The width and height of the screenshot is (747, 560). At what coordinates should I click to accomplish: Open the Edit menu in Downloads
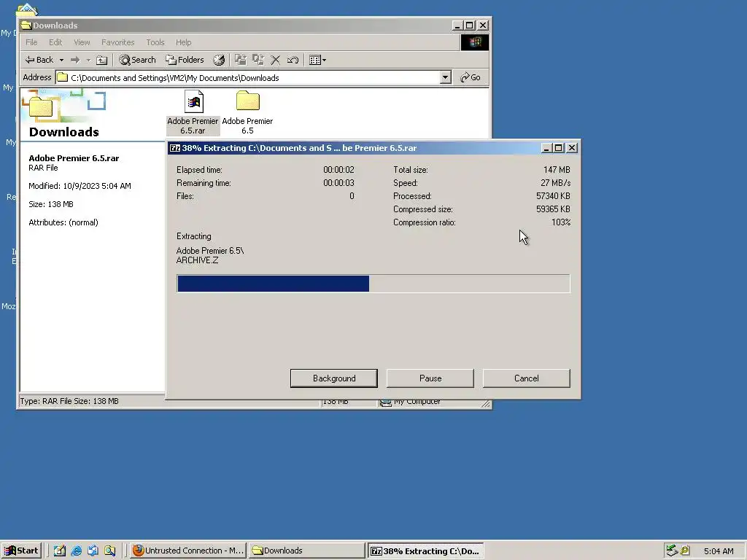pos(55,42)
